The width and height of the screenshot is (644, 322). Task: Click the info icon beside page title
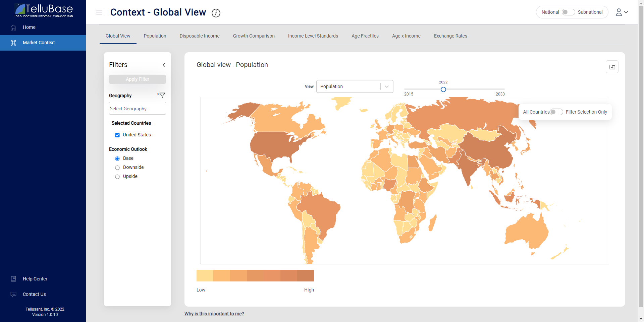(x=216, y=13)
